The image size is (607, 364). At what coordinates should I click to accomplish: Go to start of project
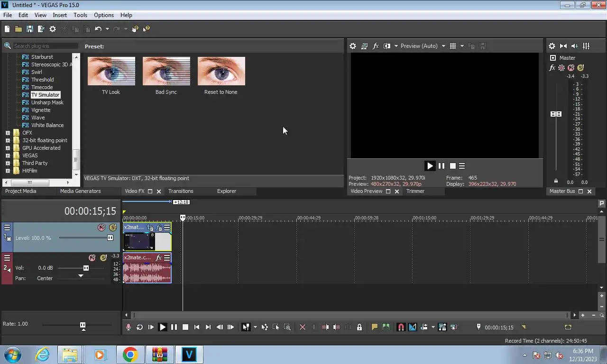(x=197, y=327)
